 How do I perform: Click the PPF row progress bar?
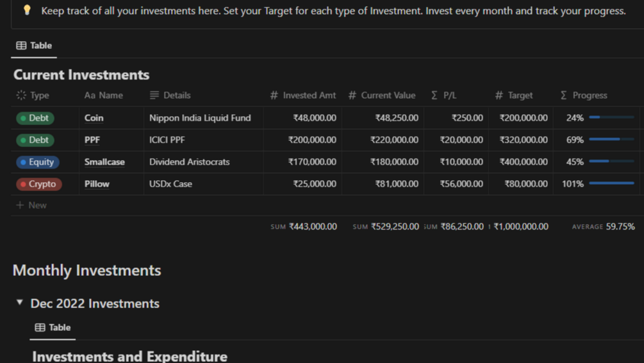point(611,140)
